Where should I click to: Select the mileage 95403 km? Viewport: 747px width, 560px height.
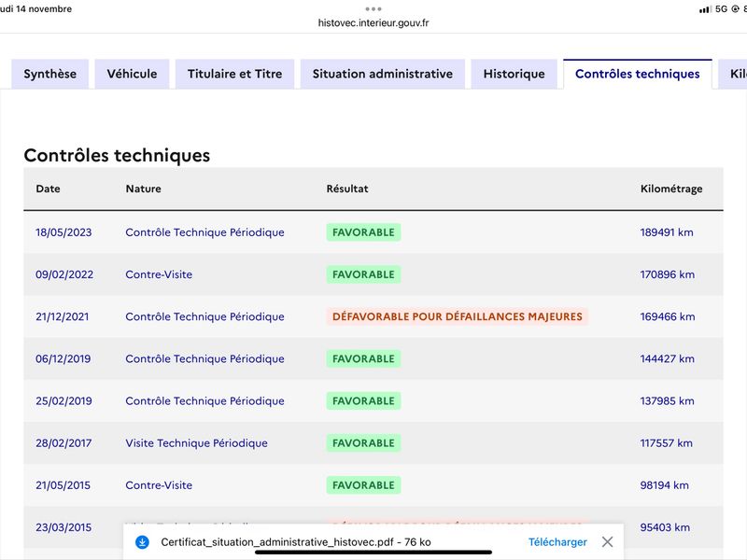click(665, 527)
